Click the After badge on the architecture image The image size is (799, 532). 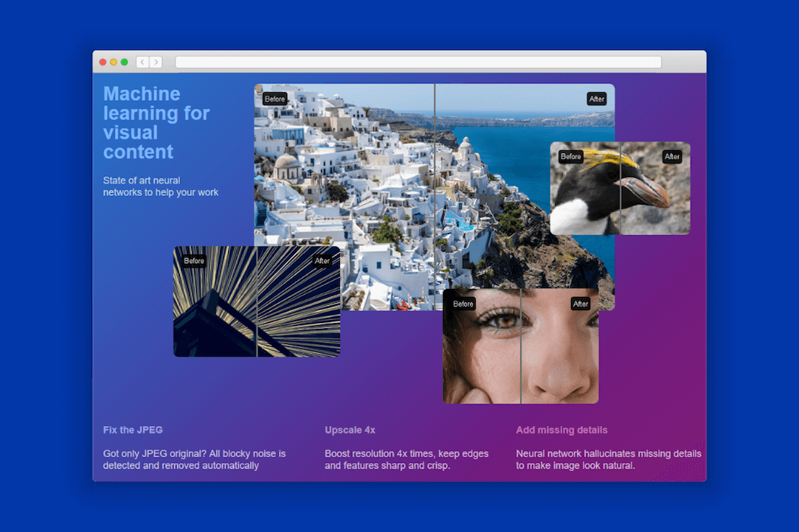click(322, 260)
